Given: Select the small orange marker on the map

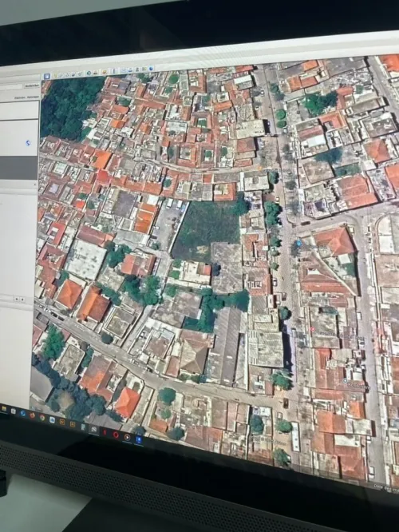Looking at the screenshot, I should click(260, 167).
